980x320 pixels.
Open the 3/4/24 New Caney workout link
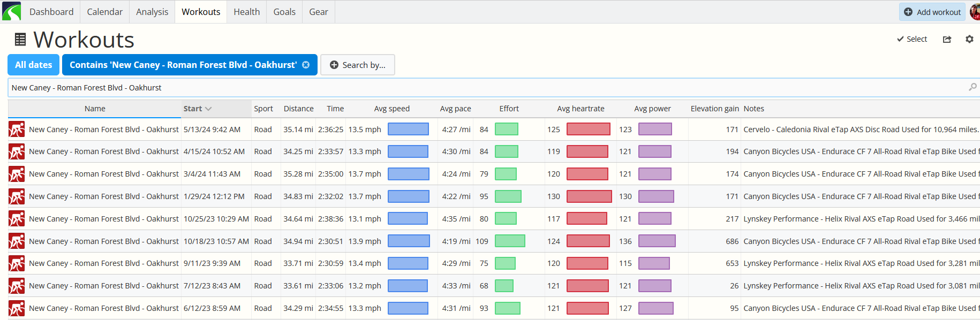(104, 174)
